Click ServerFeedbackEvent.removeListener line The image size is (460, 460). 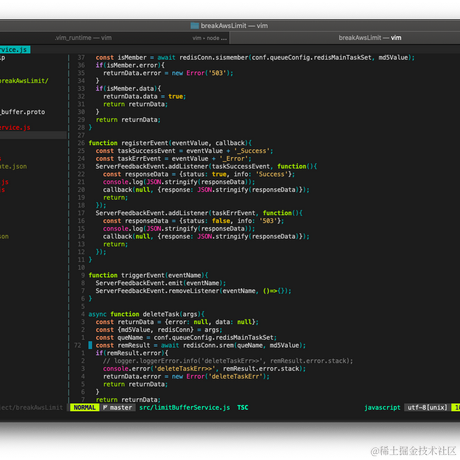coord(193,291)
